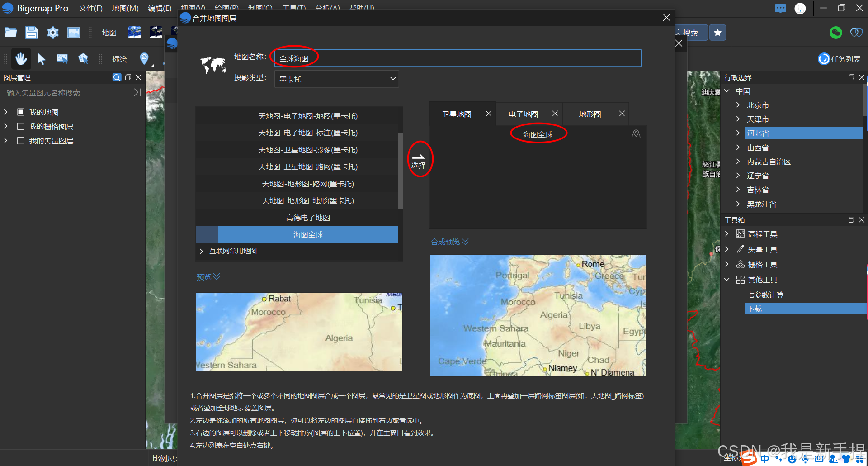This screenshot has height=466, width=868.
Task: Select 河北省 in boundary tree
Action: click(x=803, y=133)
